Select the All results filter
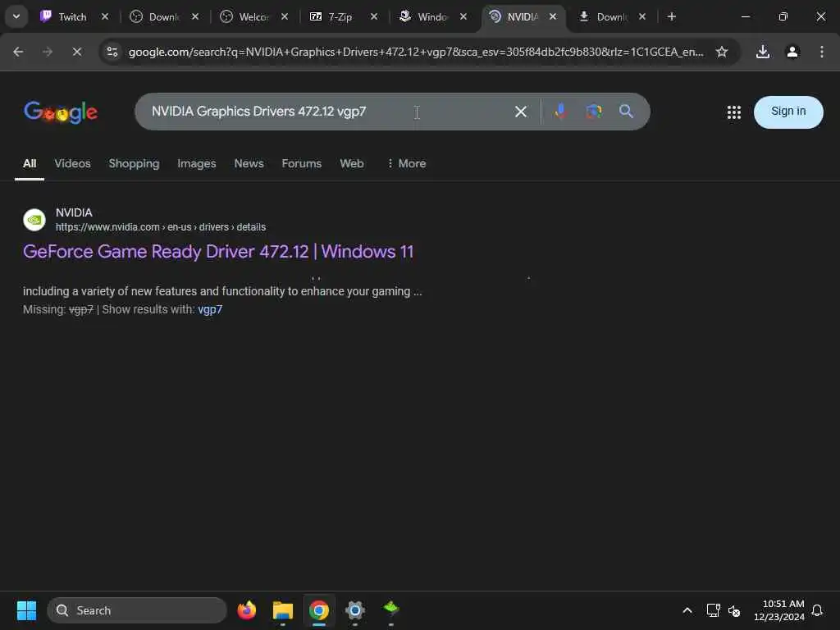This screenshot has width=840, height=630. tap(30, 163)
